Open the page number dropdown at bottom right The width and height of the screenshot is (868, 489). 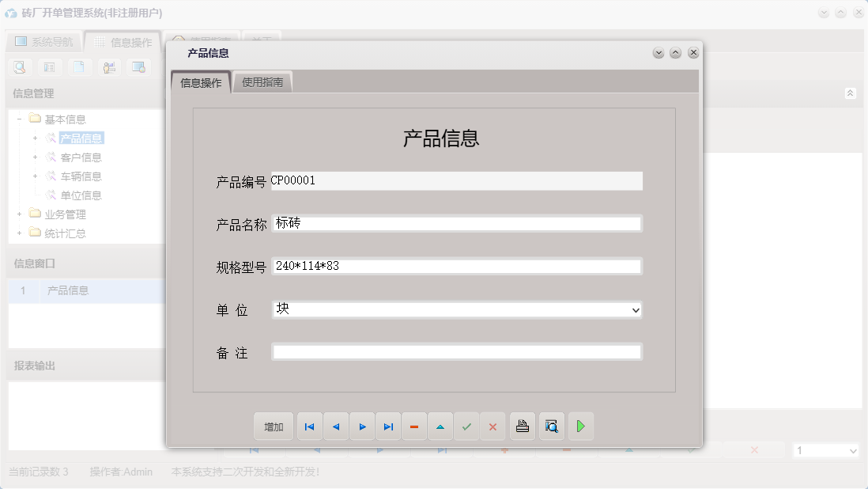825,449
